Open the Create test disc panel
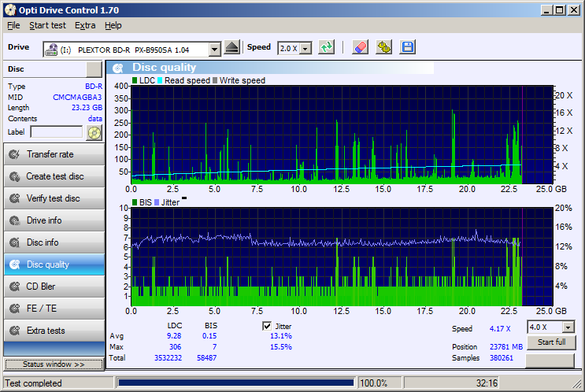Image resolution: width=585 pixels, height=392 pixels. click(54, 176)
